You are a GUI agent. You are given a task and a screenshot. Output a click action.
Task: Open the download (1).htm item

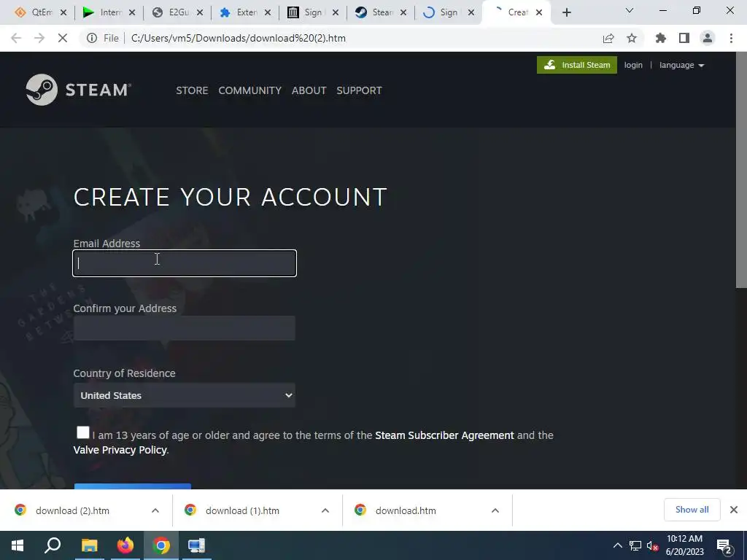coord(242,510)
